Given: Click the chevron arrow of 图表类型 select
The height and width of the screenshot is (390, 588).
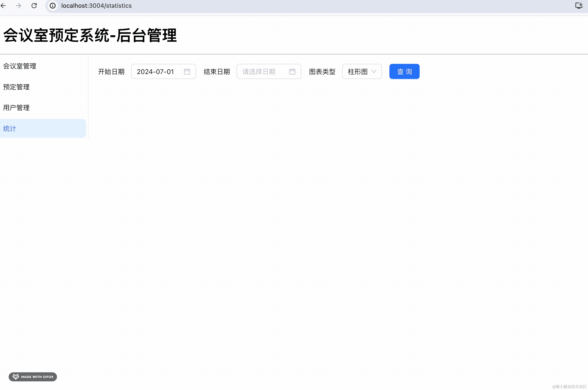Looking at the screenshot, I should [x=374, y=72].
